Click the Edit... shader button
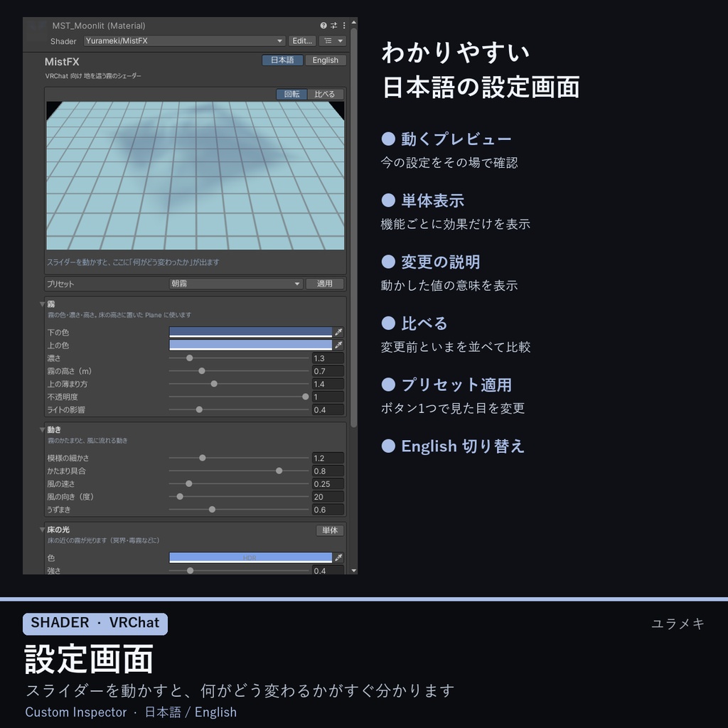 click(301, 41)
